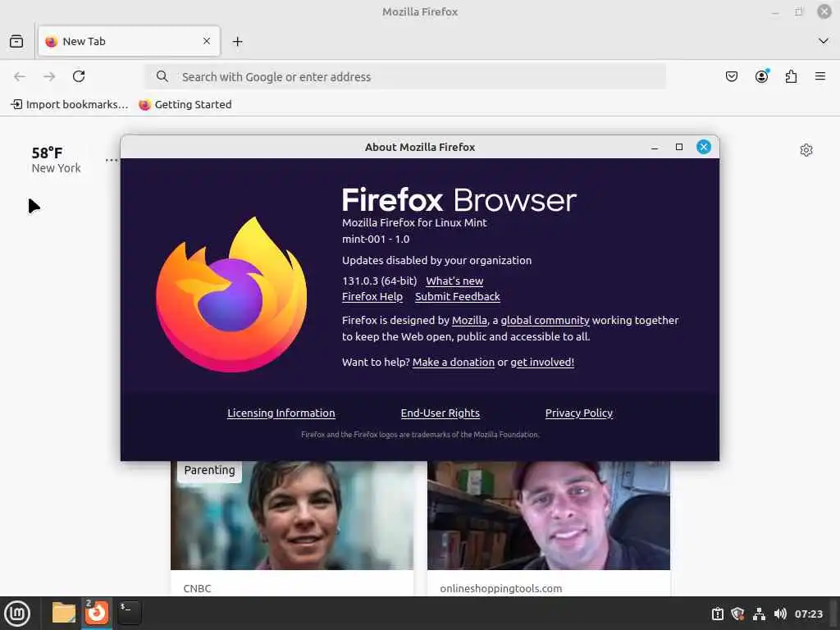The height and width of the screenshot is (630, 840).
Task: Open the CNBC story thumbnail
Action: [x=292, y=515]
